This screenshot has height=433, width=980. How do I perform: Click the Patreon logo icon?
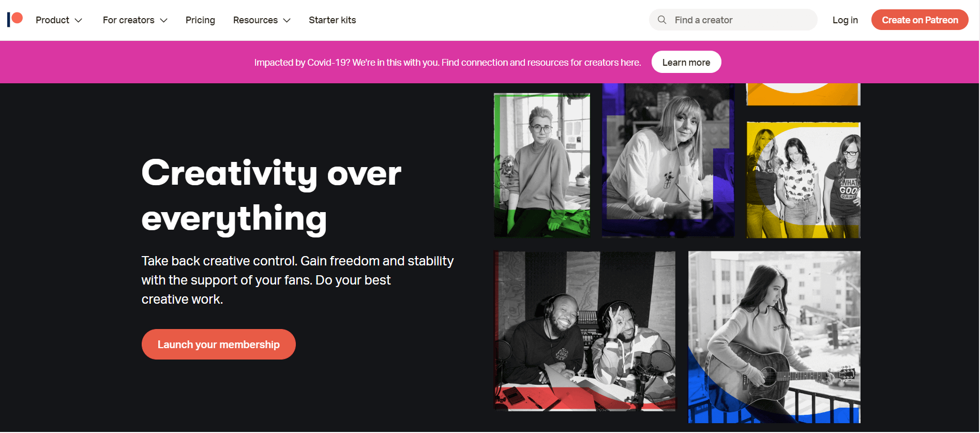pyautogui.click(x=15, y=20)
